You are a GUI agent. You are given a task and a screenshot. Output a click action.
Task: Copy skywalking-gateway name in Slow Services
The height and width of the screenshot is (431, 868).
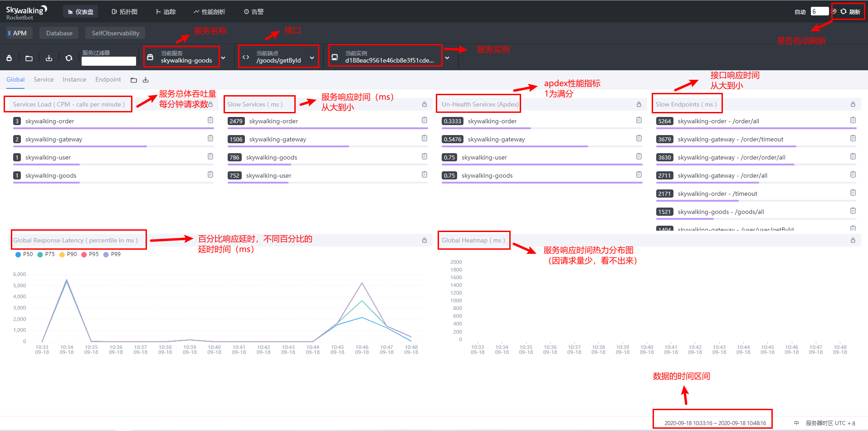(424, 138)
